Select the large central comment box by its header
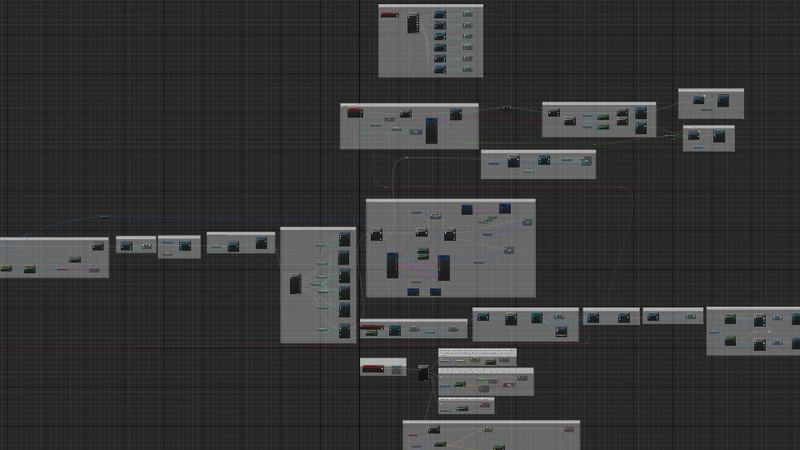Screen dimensions: 800x450 point(450,201)
